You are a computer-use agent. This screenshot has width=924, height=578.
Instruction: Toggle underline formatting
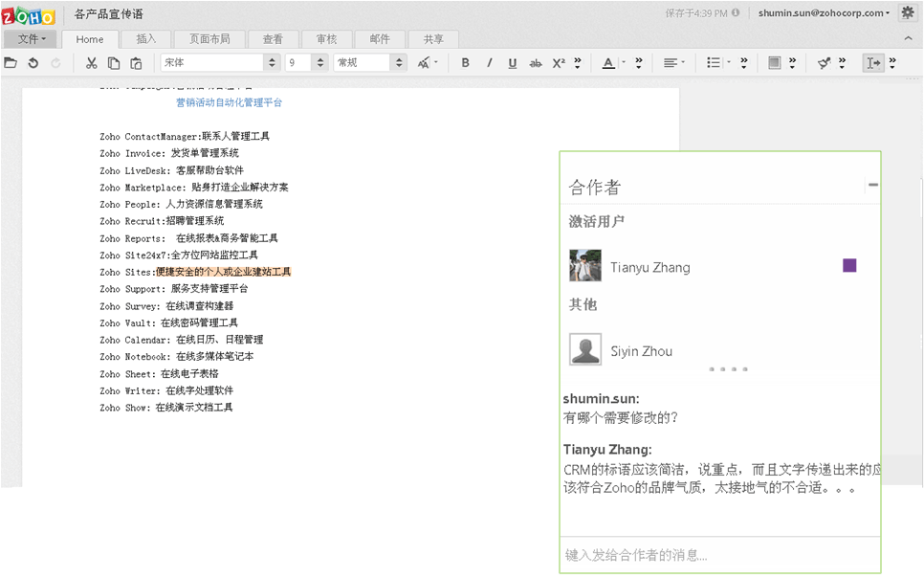tap(512, 63)
